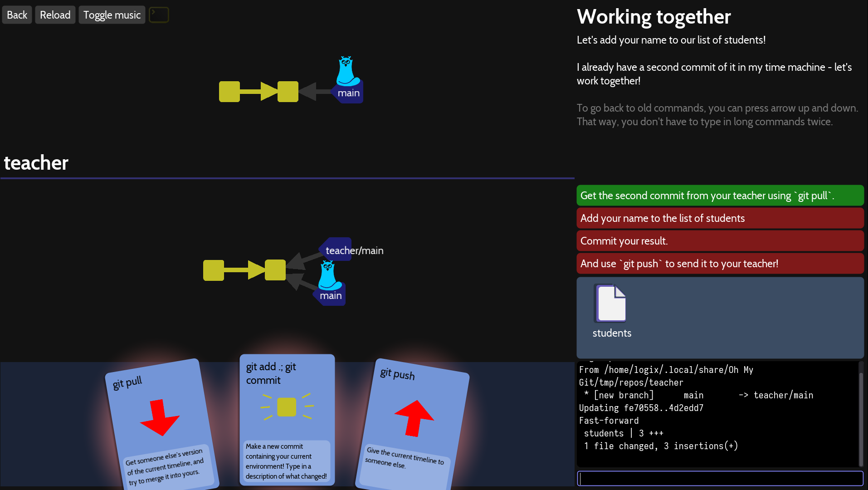The width and height of the screenshot is (868, 490).
Task: Select the main branch label badge
Action: [x=348, y=93]
